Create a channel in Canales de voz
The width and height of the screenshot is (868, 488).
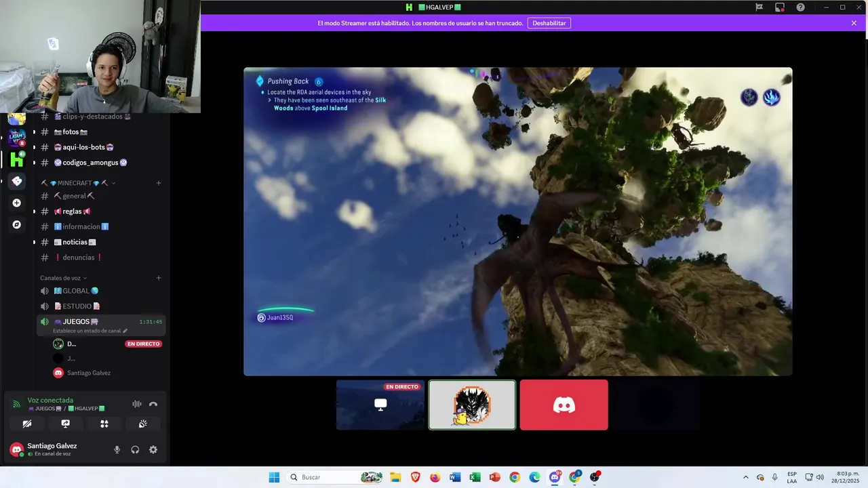[x=159, y=278]
